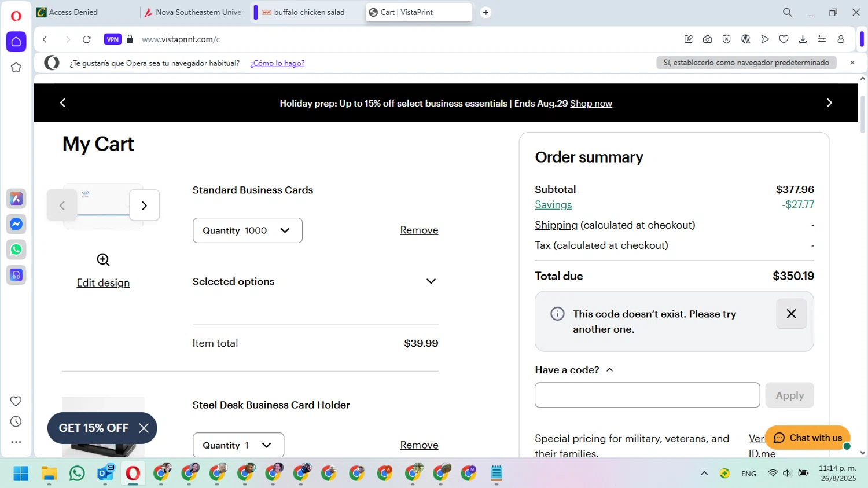Switch to Nova Southeastern University tab
This screenshot has width=868, height=488.
[x=195, y=12]
